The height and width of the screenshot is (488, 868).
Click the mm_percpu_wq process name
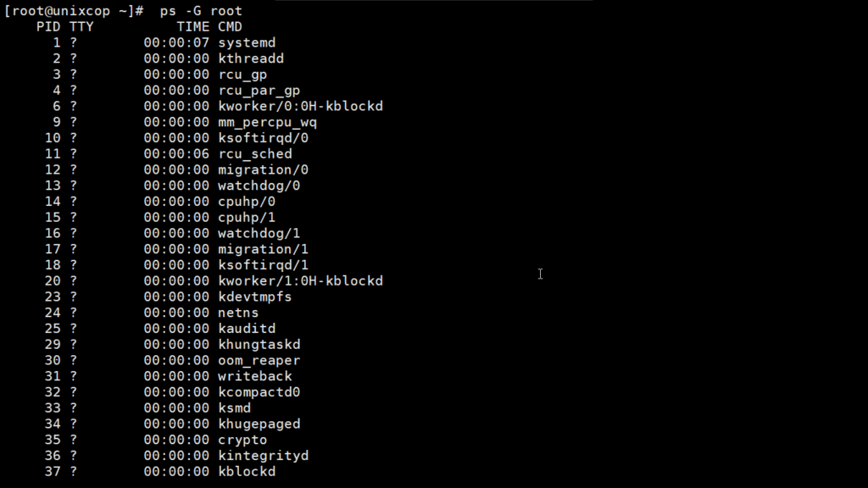(267, 122)
